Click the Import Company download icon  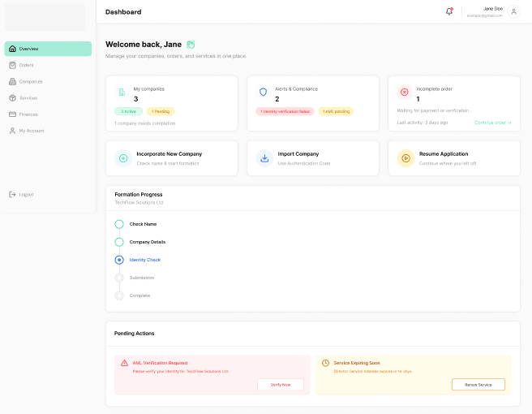click(x=264, y=158)
